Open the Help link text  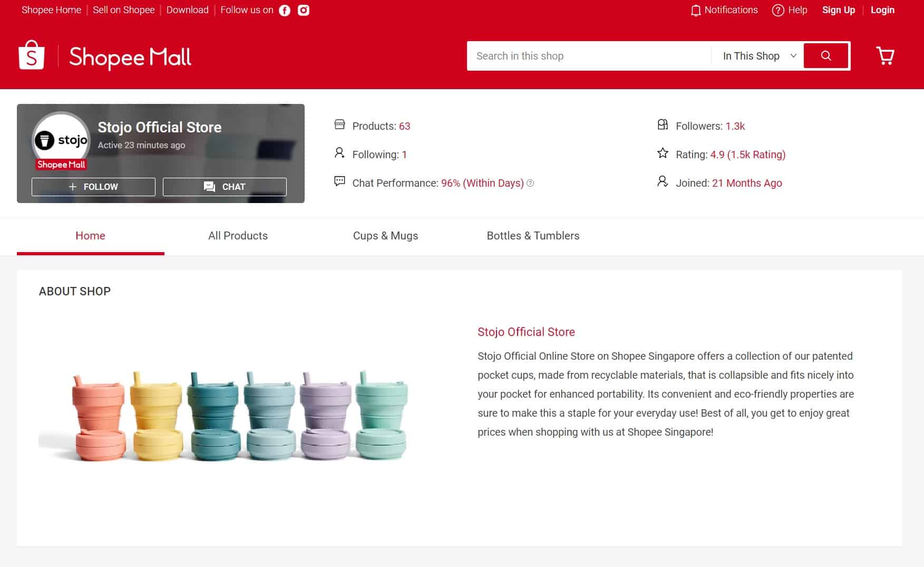pos(797,10)
